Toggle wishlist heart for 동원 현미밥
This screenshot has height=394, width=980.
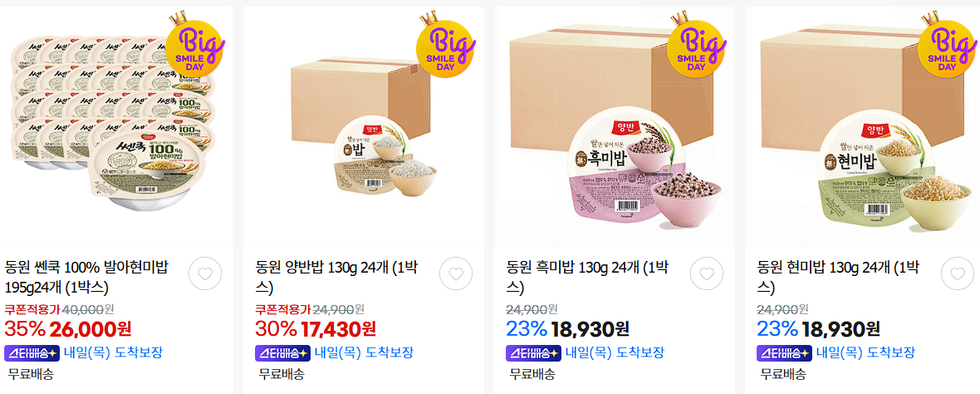[958, 273]
